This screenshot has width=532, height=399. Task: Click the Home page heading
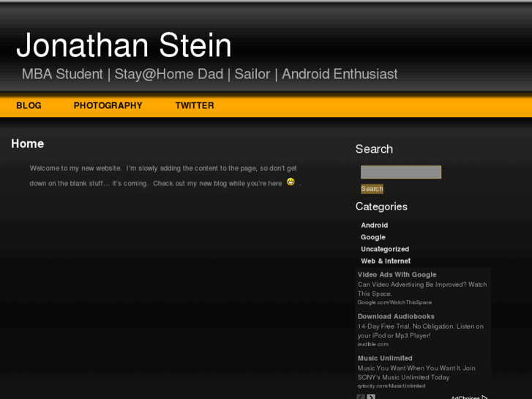coord(28,143)
